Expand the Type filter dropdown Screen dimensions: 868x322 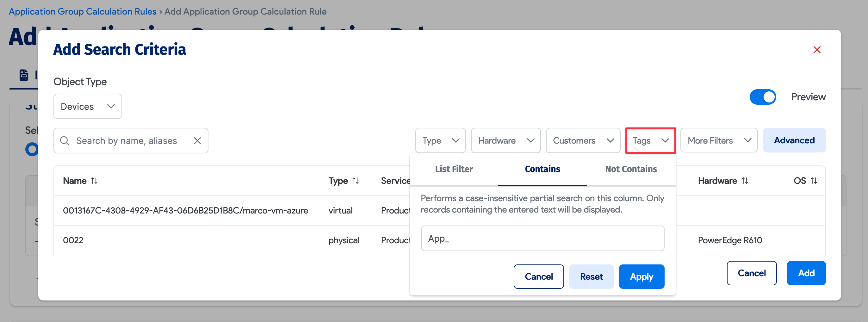[440, 140]
